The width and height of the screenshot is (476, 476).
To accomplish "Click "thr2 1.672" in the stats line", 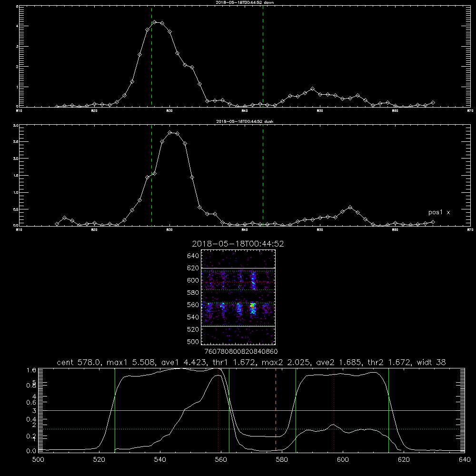I will click(390, 362).
